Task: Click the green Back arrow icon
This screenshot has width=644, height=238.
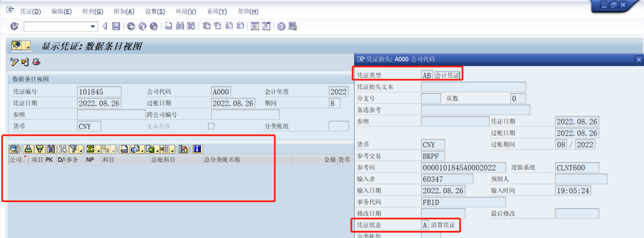Action: [131, 27]
